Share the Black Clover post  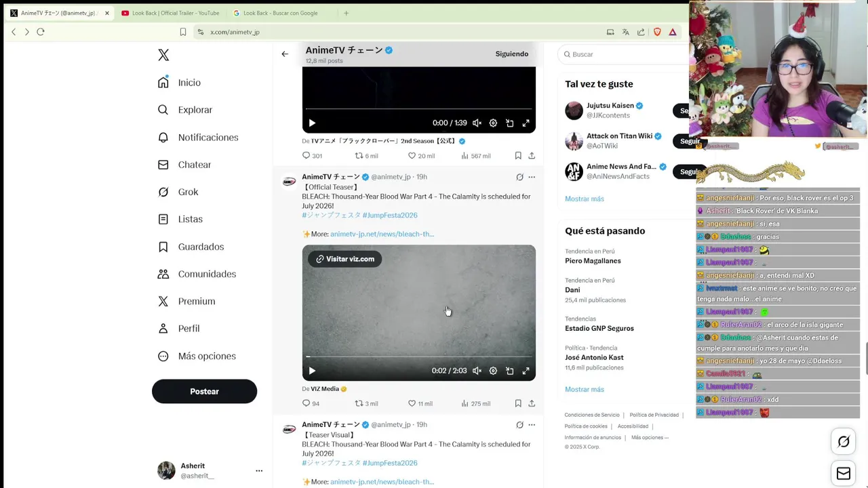[x=532, y=156]
